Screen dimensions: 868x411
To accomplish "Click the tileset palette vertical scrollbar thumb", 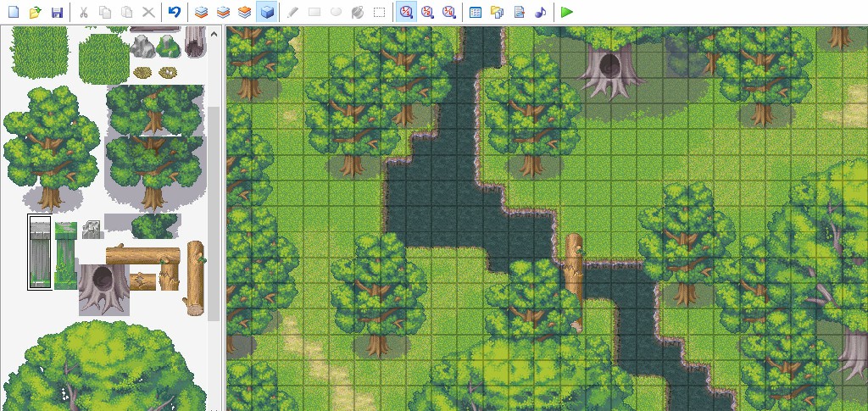I will point(214,213).
